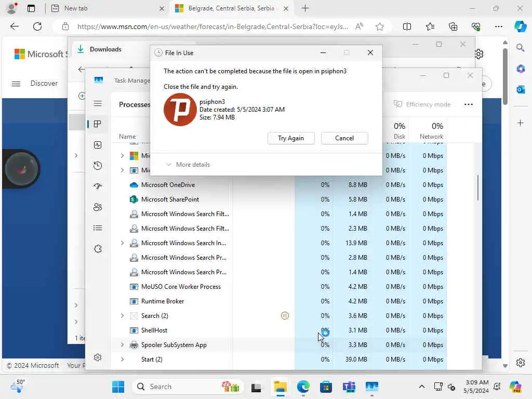Click suspended status icon on Search row
The height and width of the screenshot is (399, 532).
pos(285,316)
